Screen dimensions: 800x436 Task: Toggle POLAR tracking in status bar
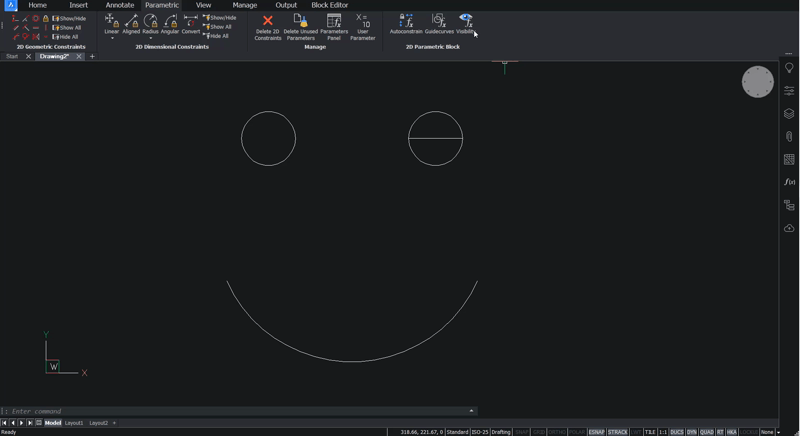click(x=577, y=432)
